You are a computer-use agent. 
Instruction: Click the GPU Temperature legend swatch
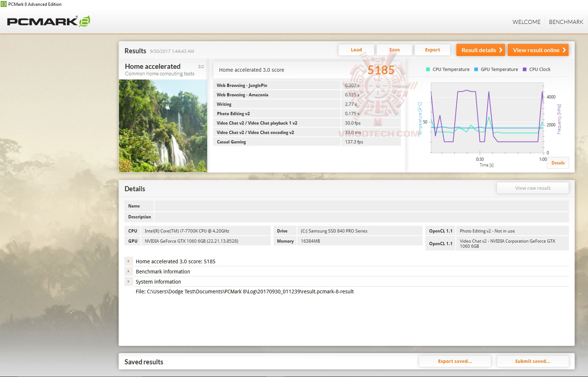point(476,69)
